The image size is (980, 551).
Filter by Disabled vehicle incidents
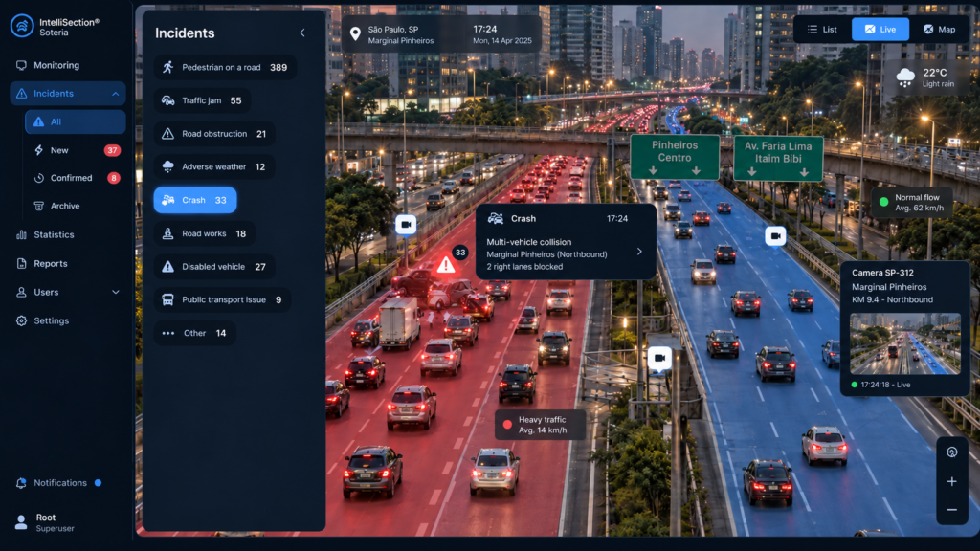click(x=213, y=267)
